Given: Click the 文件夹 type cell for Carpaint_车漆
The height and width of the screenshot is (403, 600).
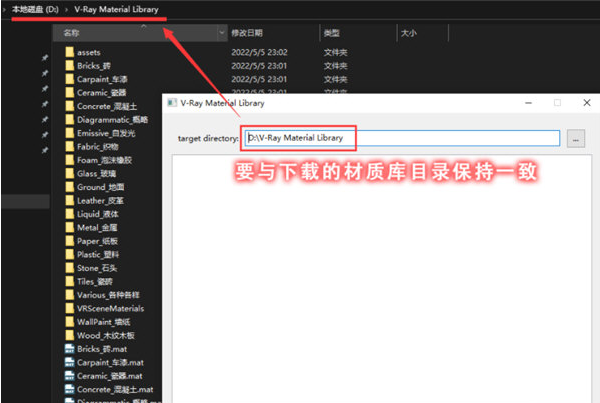Looking at the screenshot, I should 336,79.
